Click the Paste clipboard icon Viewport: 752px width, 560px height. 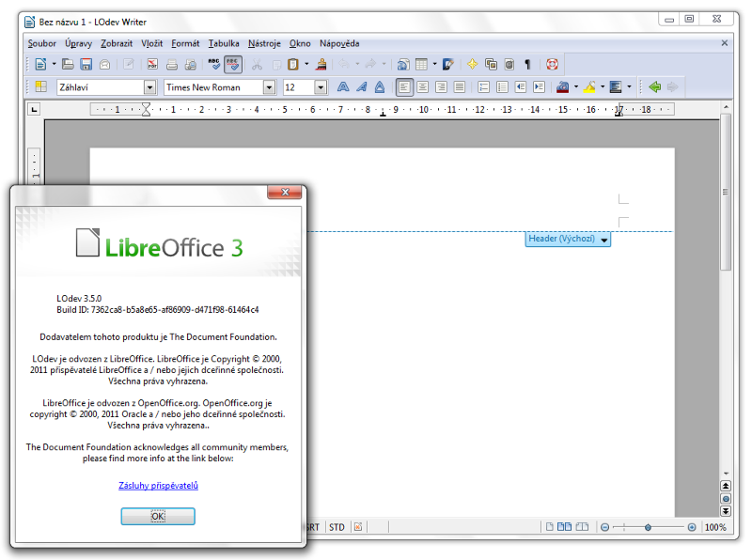292,64
